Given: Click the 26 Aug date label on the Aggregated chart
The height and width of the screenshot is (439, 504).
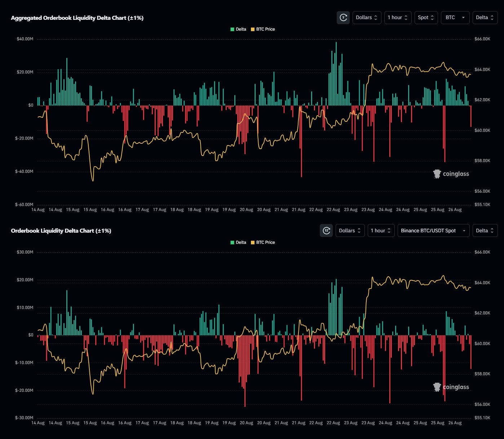Looking at the screenshot, I should (455, 210).
